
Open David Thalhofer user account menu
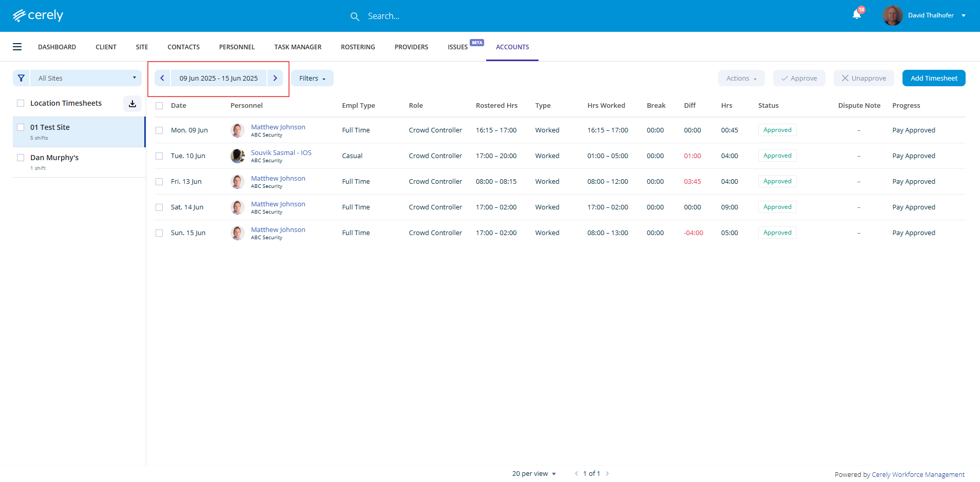930,15
